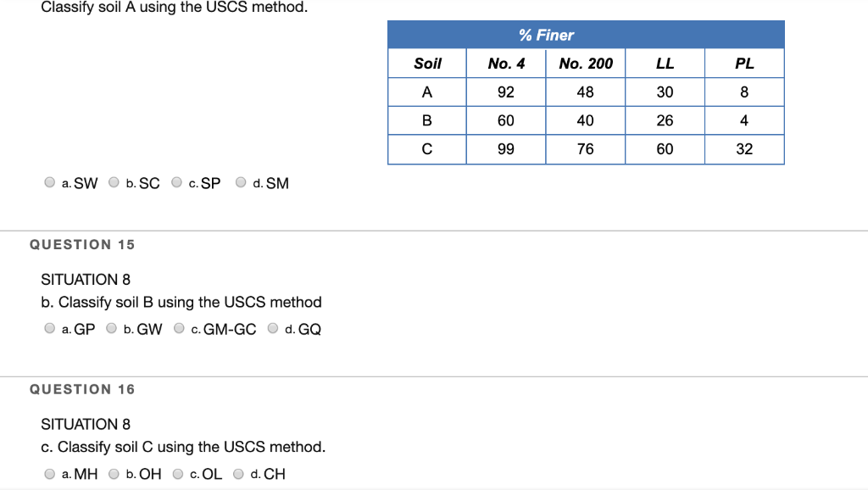Click the QUESTION 15 heading
Viewport: 868px width, 490px height.
tap(82, 244)
